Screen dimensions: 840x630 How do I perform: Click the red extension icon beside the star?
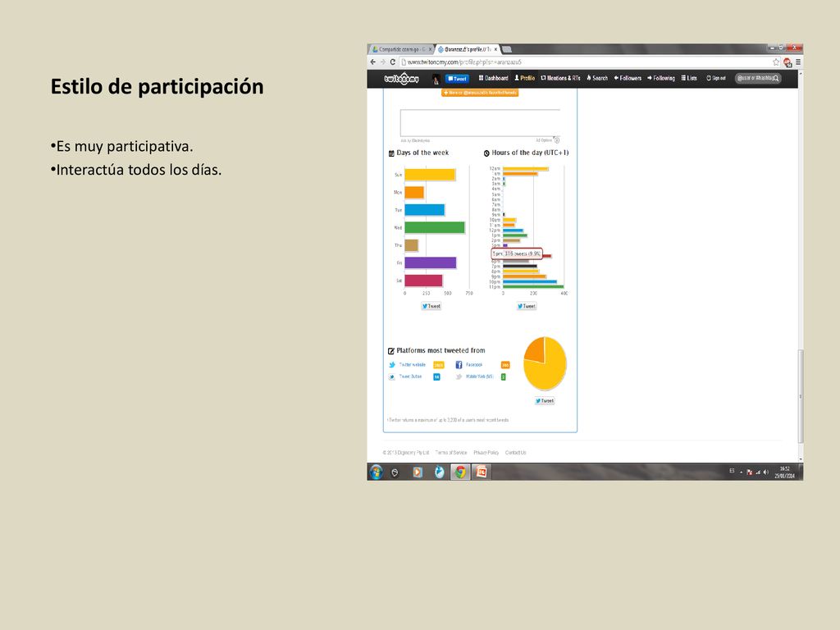click(x=787, y=62)
